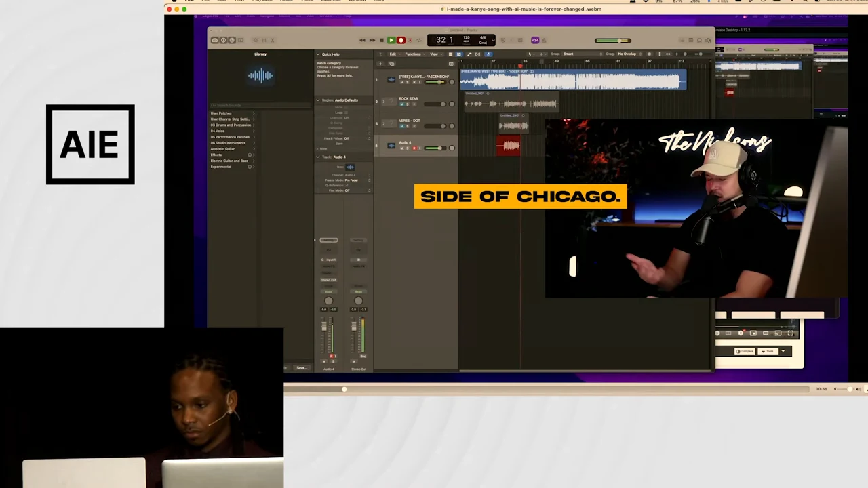The width and height of the screenshot is (868, 488).
Task: Click the Save... button in Library
Action: click(x=301, y=367)
